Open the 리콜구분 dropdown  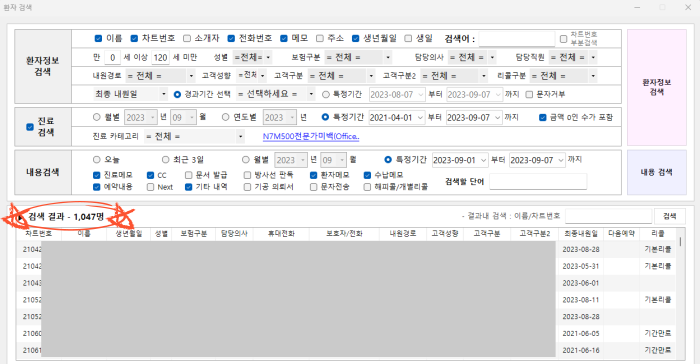pos(564,76)
